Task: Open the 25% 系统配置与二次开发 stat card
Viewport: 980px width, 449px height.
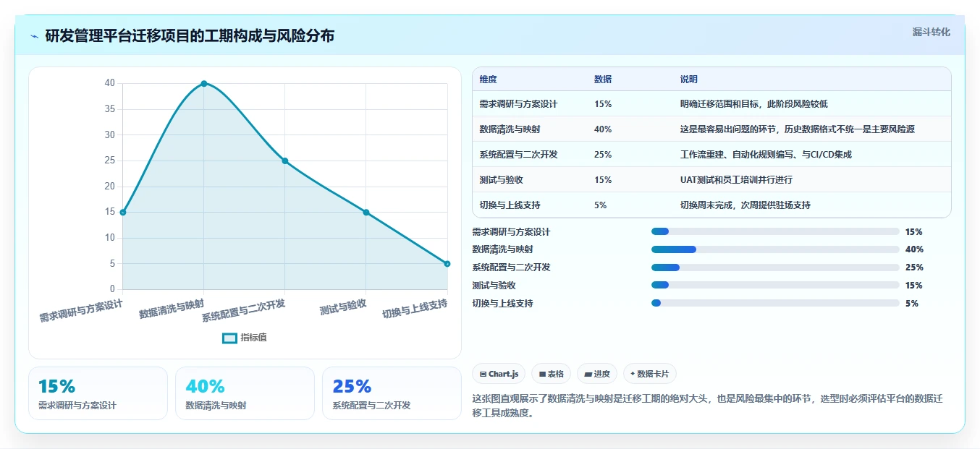Action: pyautogui.click(x=392, y=393)
